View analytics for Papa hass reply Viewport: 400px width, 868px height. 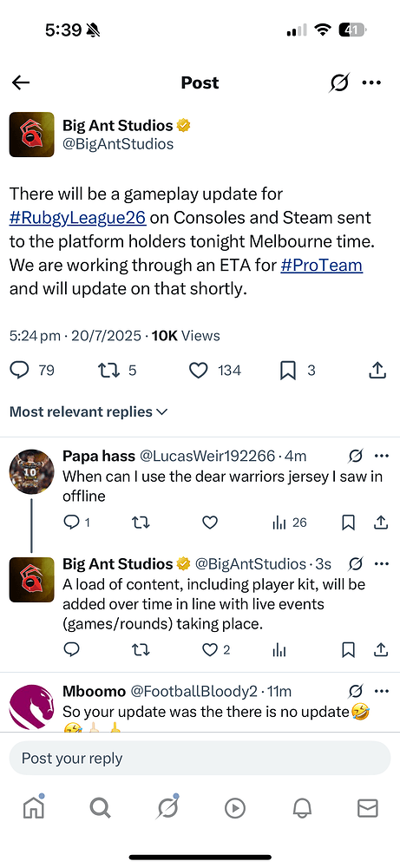(289, 523)
